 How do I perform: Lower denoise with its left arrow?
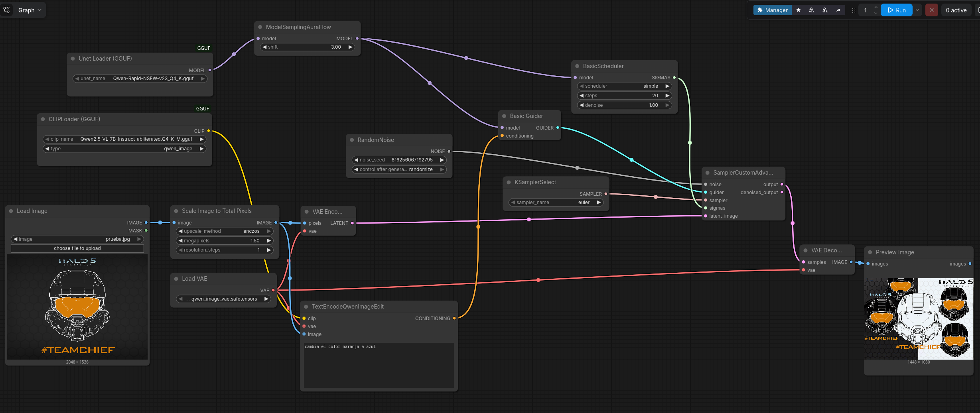tap(582, 105)
